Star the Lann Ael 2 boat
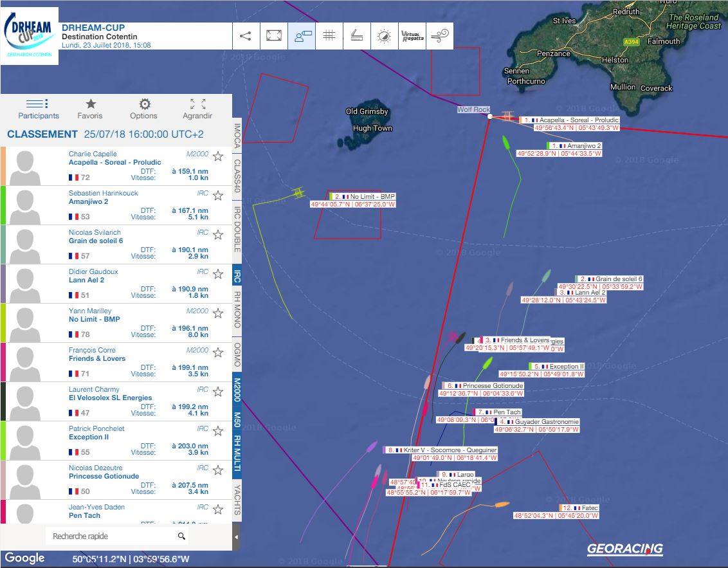The image size is (728, 568). coord(218,274)
